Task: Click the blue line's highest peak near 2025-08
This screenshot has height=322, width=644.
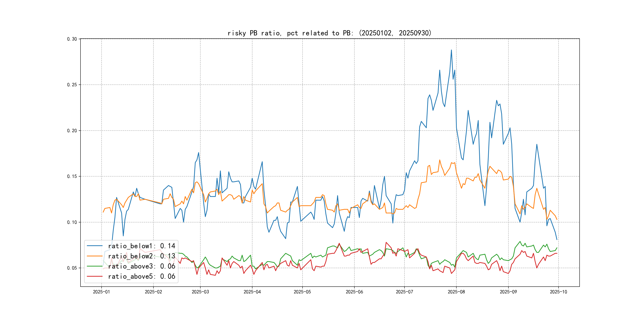Action: [451, 50]
